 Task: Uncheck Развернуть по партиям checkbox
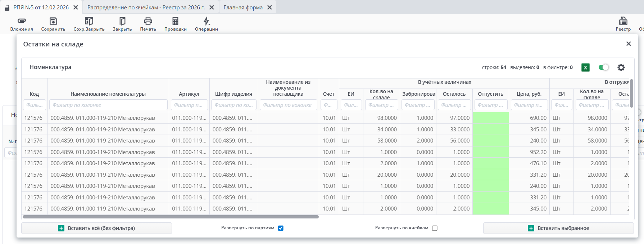tap(281, 228)
